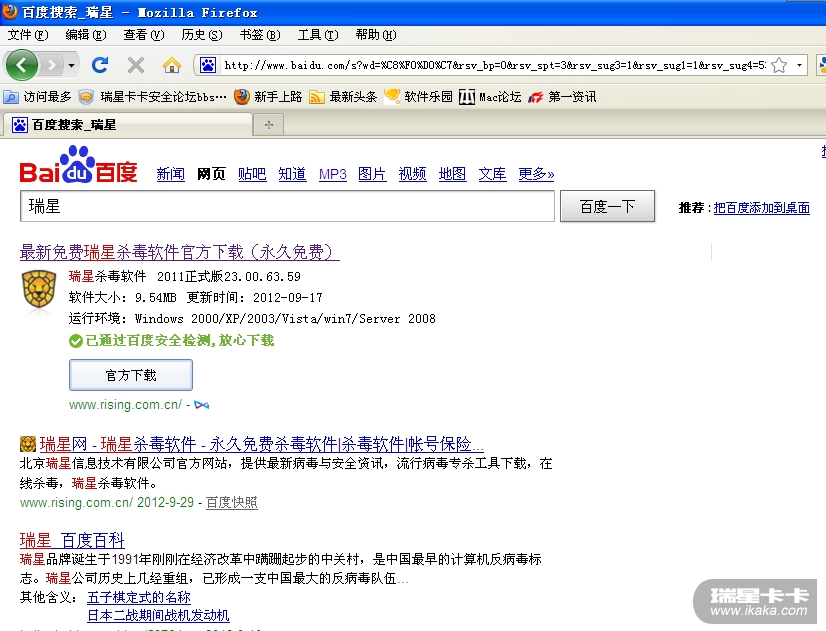Viewport: 826px width, 631px height.
Task: Open the 软件乐园 bookmark
Action: 418,97
